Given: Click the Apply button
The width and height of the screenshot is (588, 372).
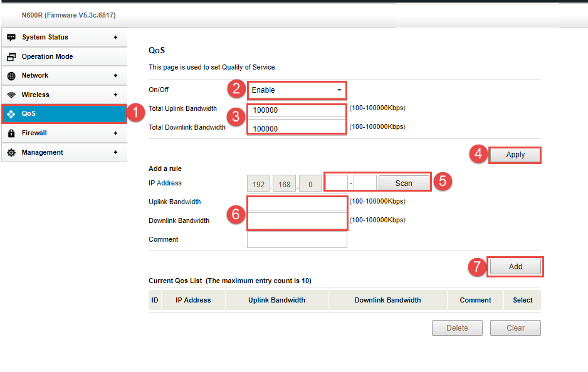Looking at the screenshot, I should point(515,155).
